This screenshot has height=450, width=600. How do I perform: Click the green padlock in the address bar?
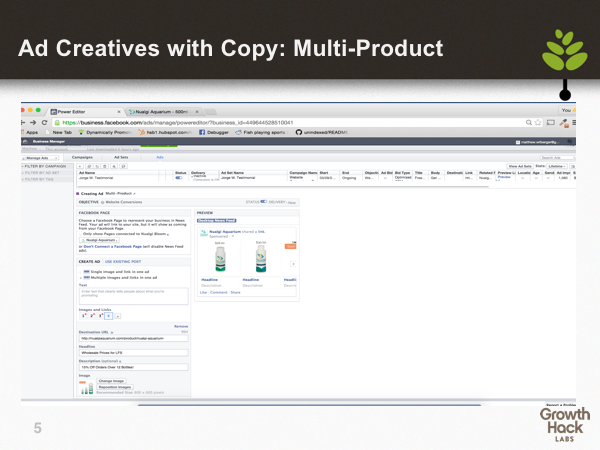click(x=57, y=123)
